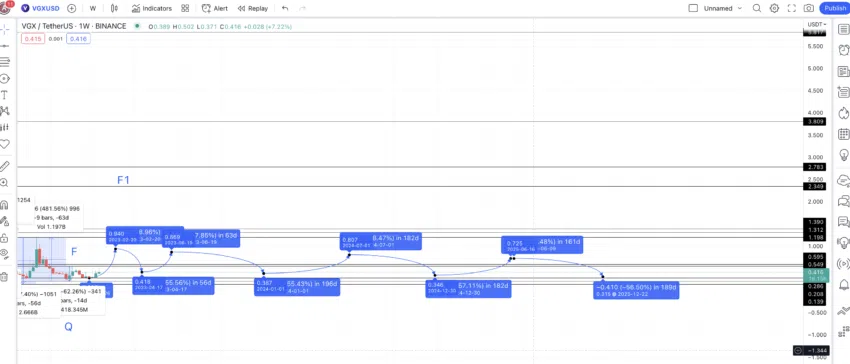The width and height of the screenshot is (850, 364).
Task: Select the F1 text label on chart
Action: pos(124,180)
